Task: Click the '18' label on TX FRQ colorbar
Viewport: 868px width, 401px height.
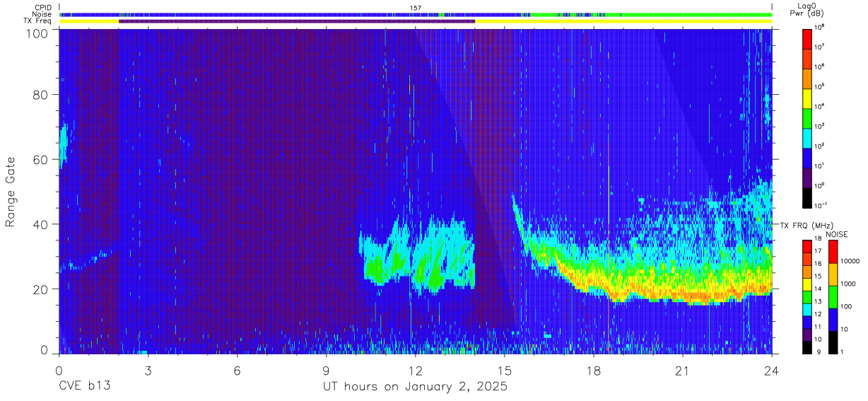Action: click(x=818, y=239)
